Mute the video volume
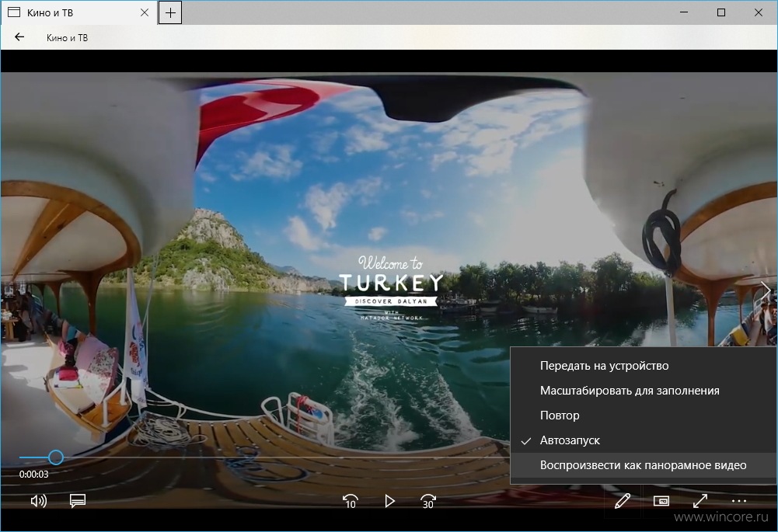Image resolution: width=778 pixels, height=532 pixels. point(39,501)
